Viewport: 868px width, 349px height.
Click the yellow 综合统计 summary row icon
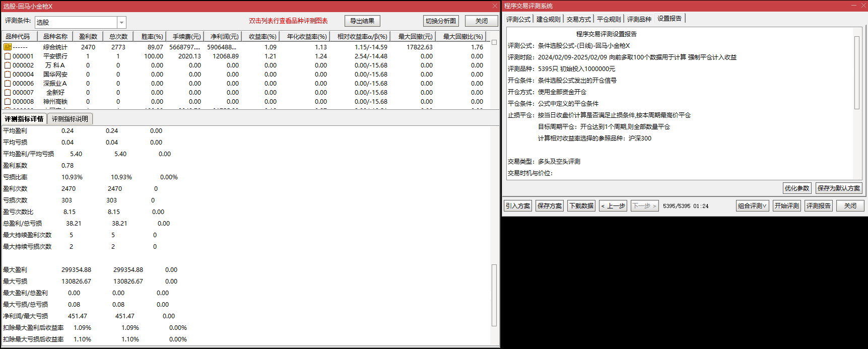coord(8,47)
